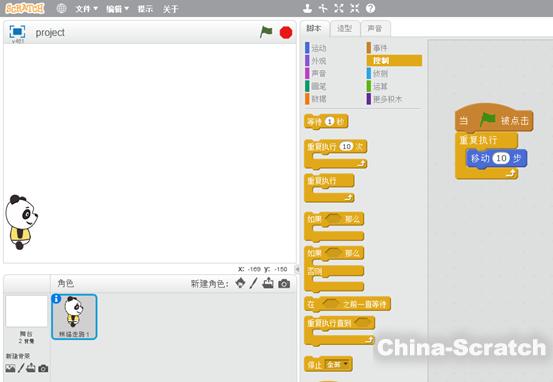
Task: Select the duplicate stamp tool
Action: point(307,8)
